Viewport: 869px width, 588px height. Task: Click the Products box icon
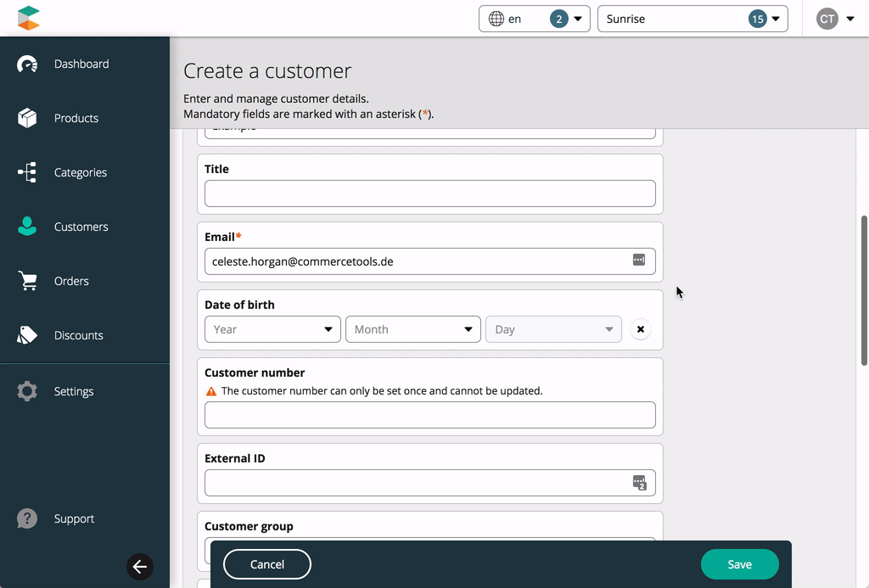[27, 118]
